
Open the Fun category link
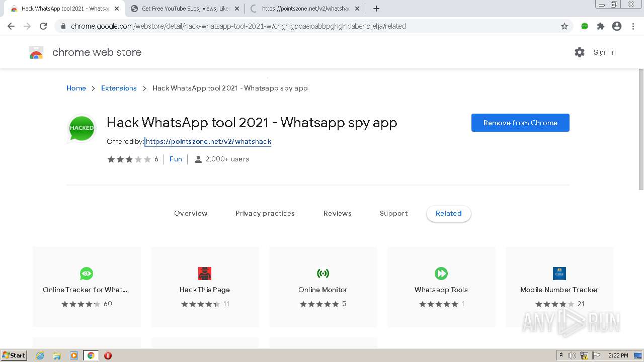[x=176, y=159]
